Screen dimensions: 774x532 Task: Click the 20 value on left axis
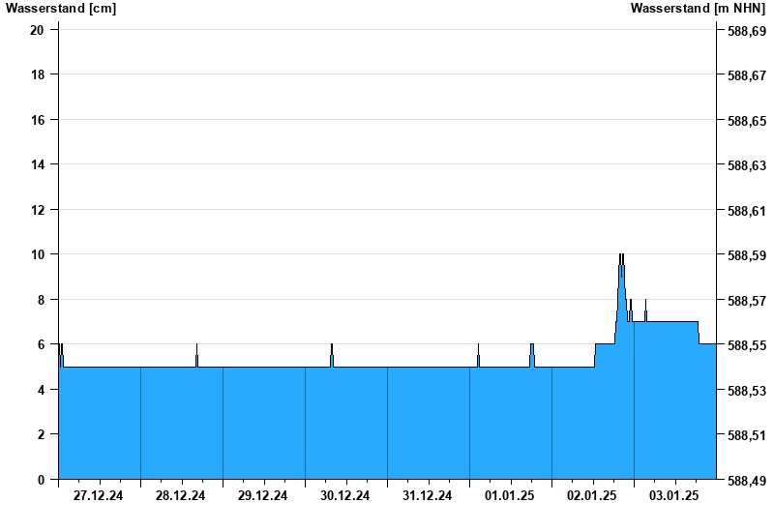(x=37, y=30)
